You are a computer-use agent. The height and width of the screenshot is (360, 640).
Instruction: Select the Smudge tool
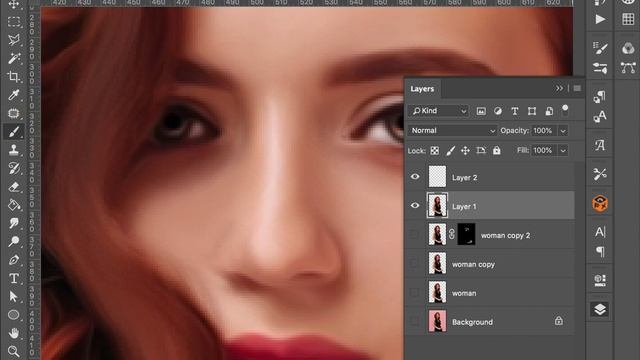coord(14,223)
